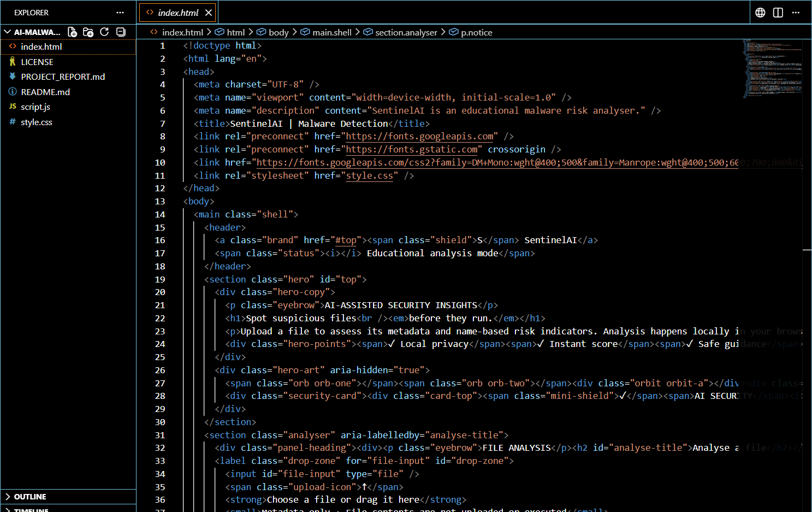Open the globe preview icon in the editor toolbar
Screen dimensions: 812x512
[760, 13]
